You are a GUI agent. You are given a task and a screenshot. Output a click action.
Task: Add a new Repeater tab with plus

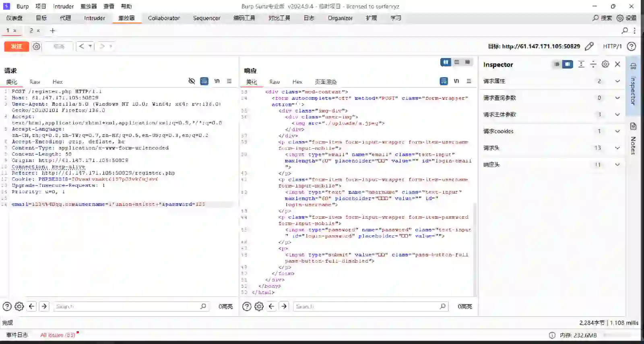52,31
